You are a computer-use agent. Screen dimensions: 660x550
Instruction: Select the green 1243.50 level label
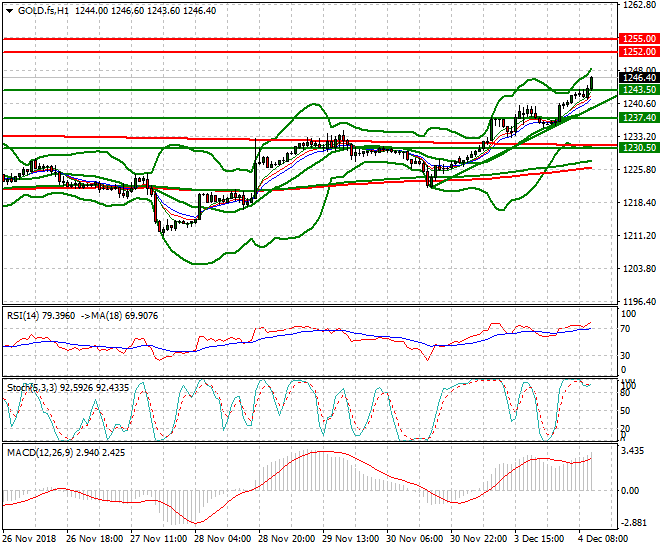pyautogui.click(x=639, y=90)
